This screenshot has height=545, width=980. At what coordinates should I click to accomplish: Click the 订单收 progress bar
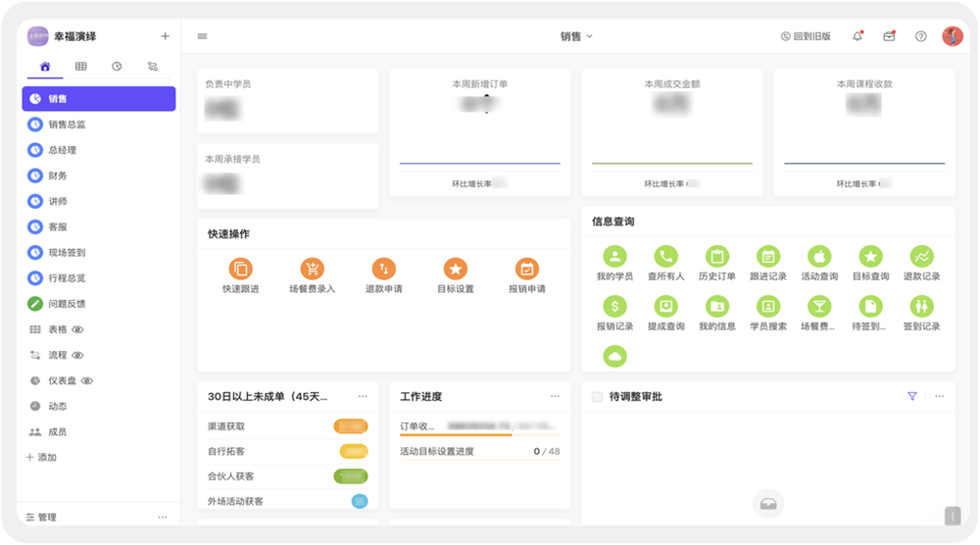[x=456, y=433]
